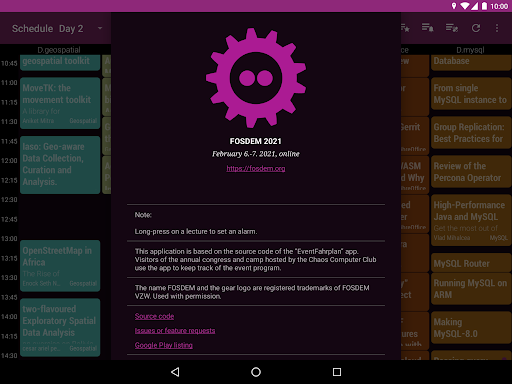Tap the FOSDEM gear logo
512x384 pixels.
tap(256, 78)
